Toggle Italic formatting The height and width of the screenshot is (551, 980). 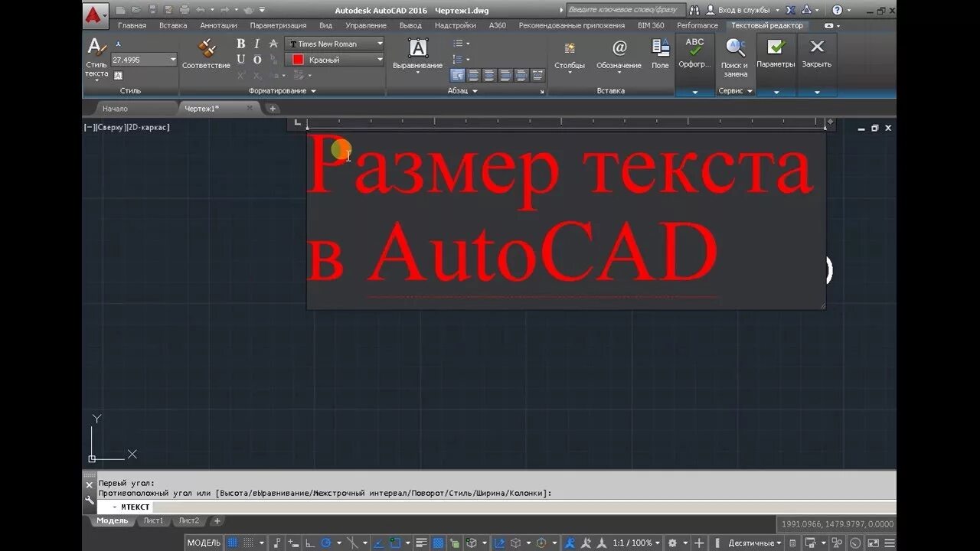coord(257,44)
